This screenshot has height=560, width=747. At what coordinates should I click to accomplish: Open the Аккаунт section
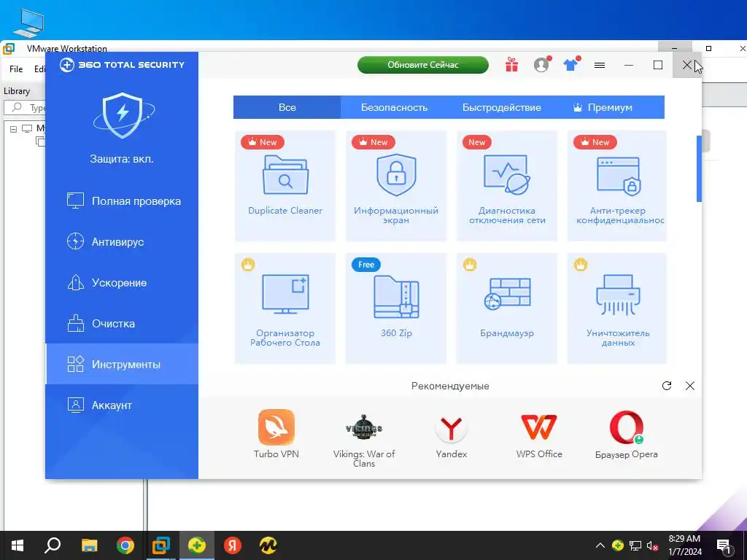(x=122, y=405)
